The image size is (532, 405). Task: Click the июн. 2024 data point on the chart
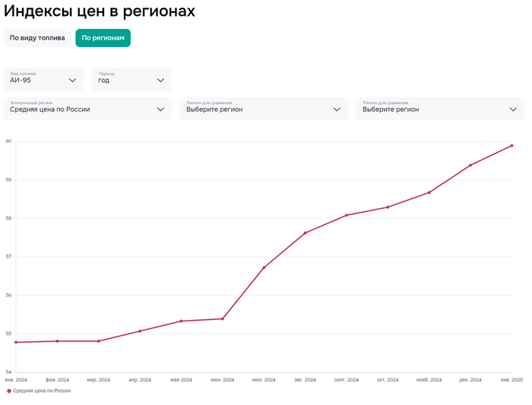pos(222,318)
